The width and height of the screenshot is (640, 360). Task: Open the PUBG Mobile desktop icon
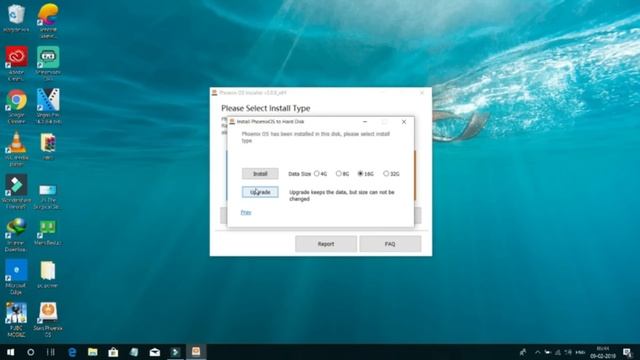pos(16,320)
